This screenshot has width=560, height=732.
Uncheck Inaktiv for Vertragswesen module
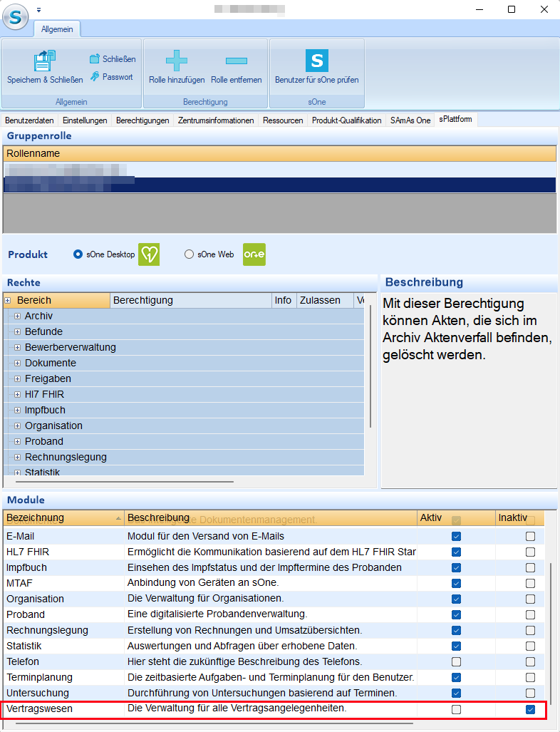click(530, 710)
